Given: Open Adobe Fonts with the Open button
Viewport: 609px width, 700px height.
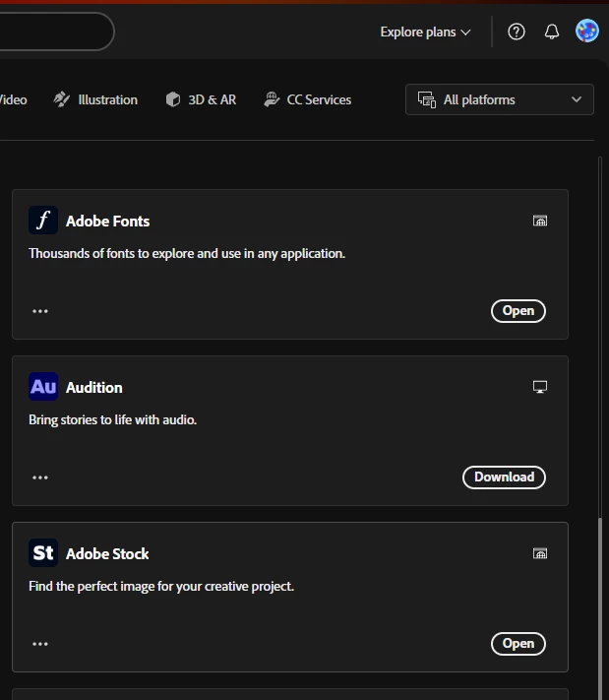Looking at the screenshot, I should (x=518, y=311).
